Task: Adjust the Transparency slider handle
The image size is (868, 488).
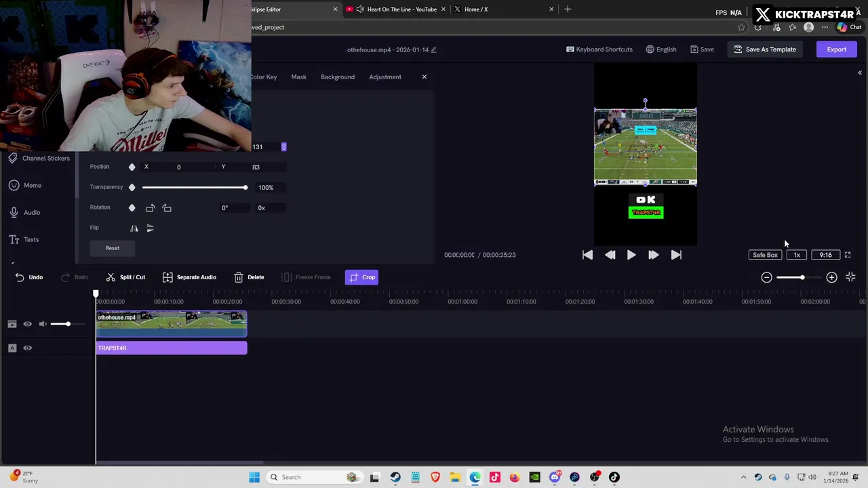Action: pos(245,187)
